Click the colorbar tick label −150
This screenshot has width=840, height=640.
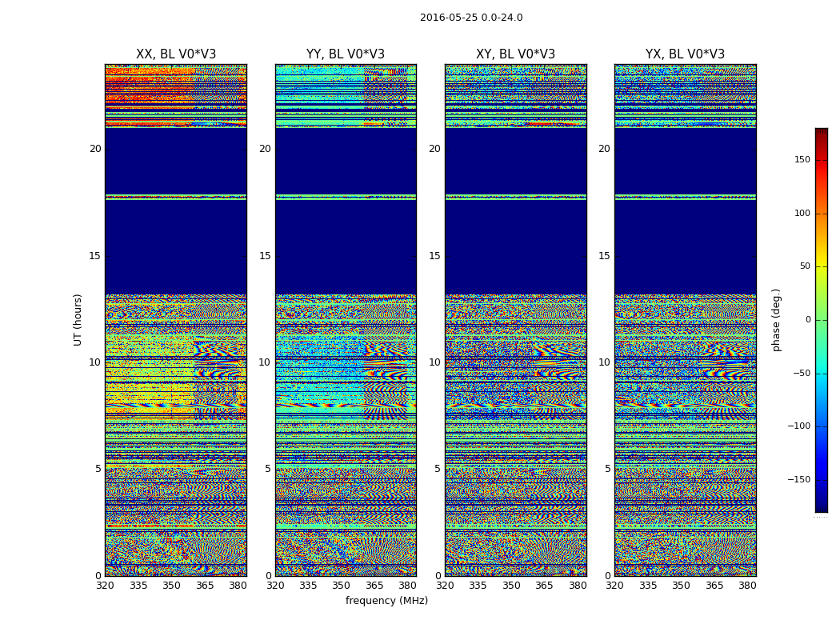pyautogui.click(x=800, y=480)
